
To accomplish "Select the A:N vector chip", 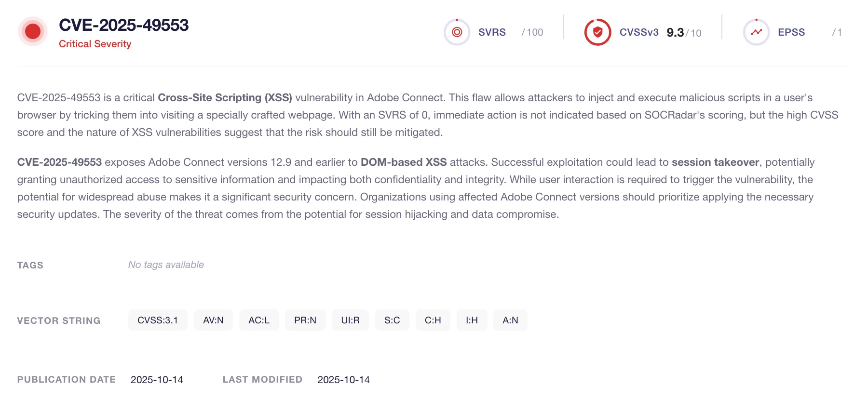I will (x=510, y=320).
